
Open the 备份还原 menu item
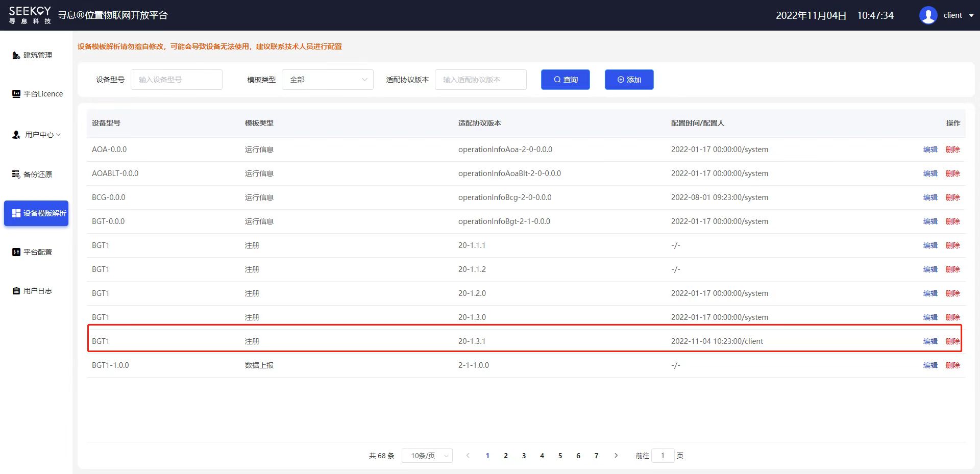[x=36, y=174]
